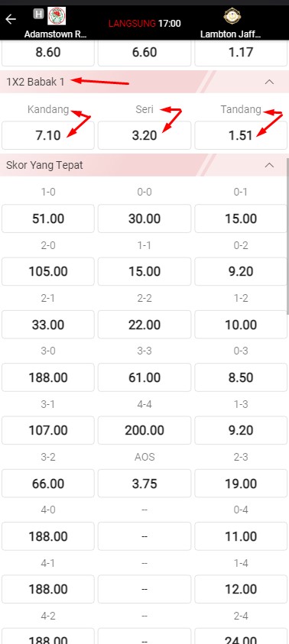The image size is (289, 644).
Task: Collapse the Skor Yang Tepat section
Action: [x=269, y=165]
